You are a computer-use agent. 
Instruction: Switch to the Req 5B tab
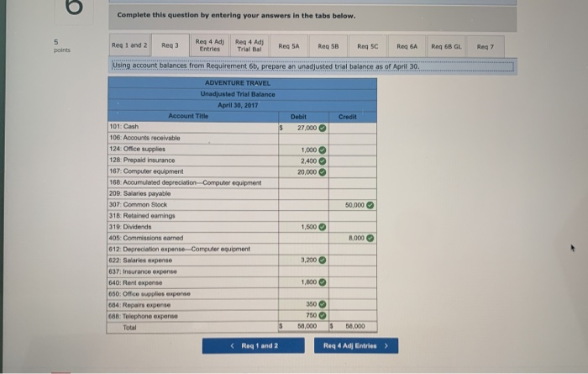tap(328, 46)
